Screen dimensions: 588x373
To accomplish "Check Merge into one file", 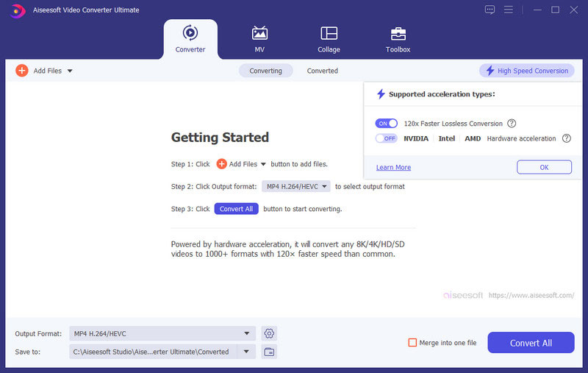I will coord(412,343).
